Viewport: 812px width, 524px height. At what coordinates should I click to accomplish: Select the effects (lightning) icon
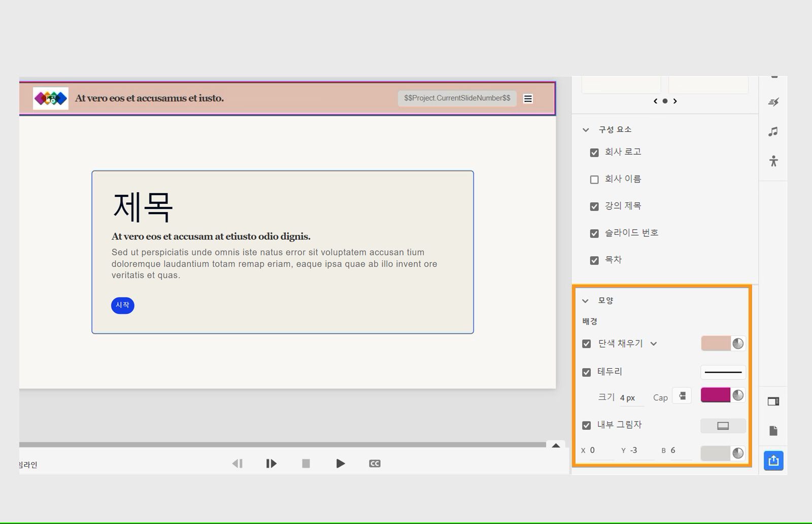pyautogui.click(x=773, y=101)
